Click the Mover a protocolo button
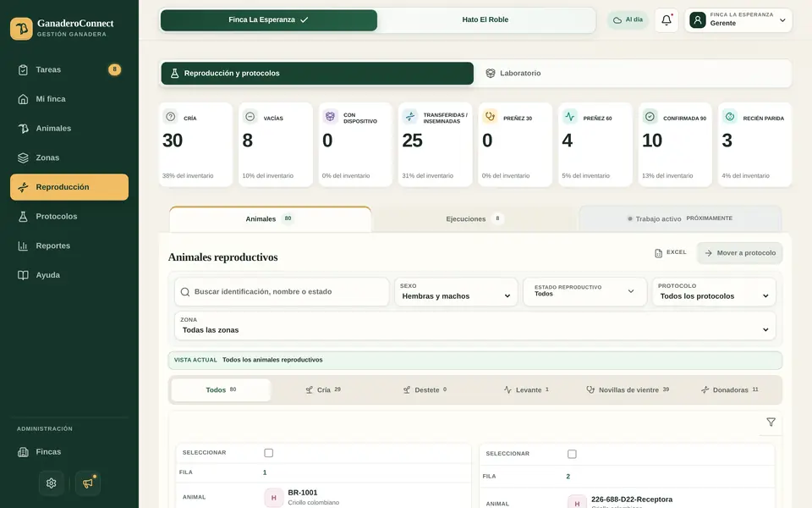This screenshot has height=508, width=812. coord(739,253)
